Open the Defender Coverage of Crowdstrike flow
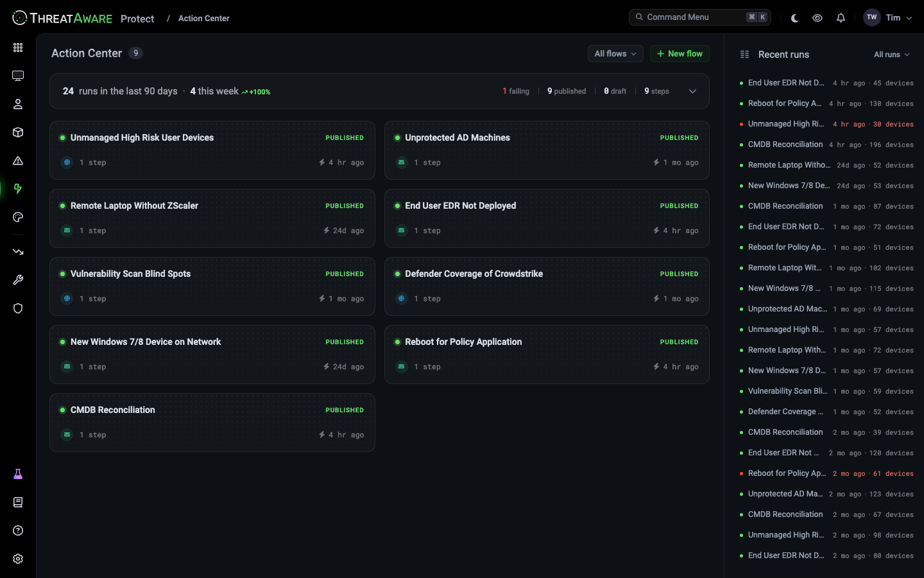 coord(547,286)
